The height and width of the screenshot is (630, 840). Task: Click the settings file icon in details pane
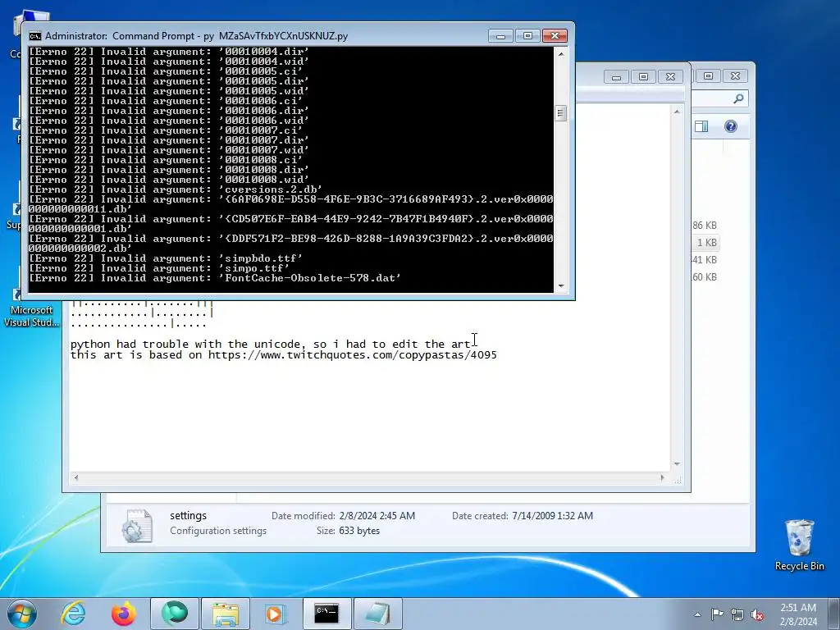tap(137, 526)
